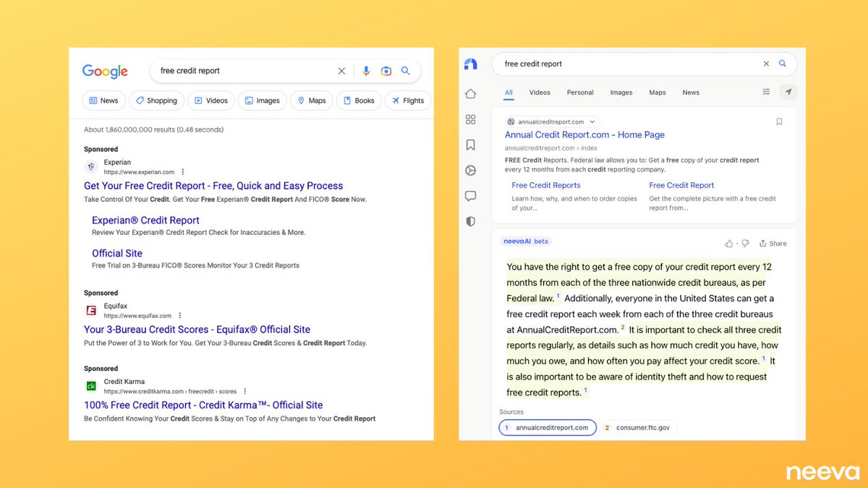Open source chip consumer.ftc.gov
868x488 pixels.
point(637,427)
